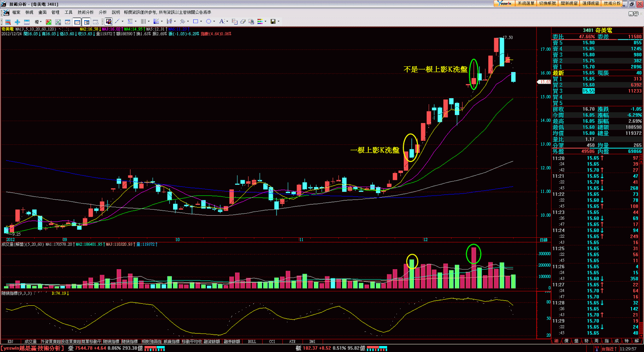Click the chart window with cursor icon
644x352 pixels.
(96, 22)
